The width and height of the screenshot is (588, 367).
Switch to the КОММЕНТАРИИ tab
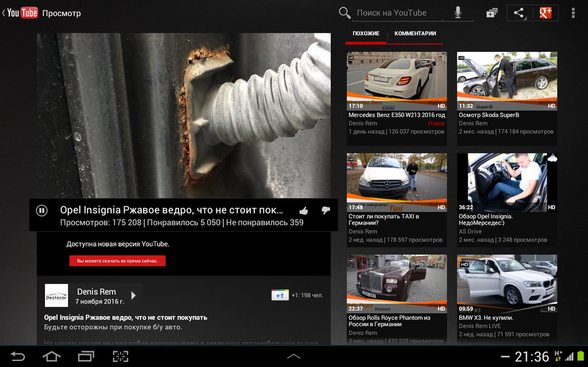point(415,34)
